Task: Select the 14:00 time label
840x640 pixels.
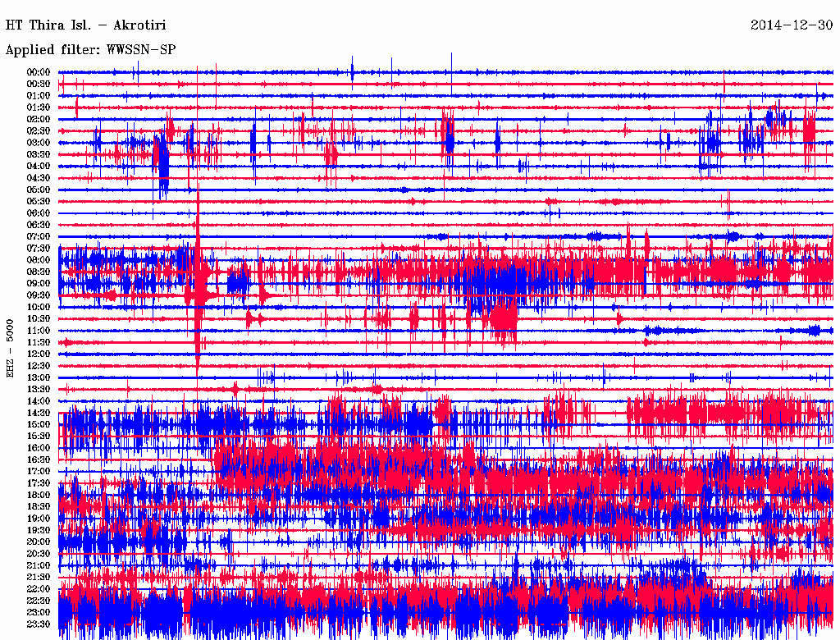Action: [x=39, y=401]
